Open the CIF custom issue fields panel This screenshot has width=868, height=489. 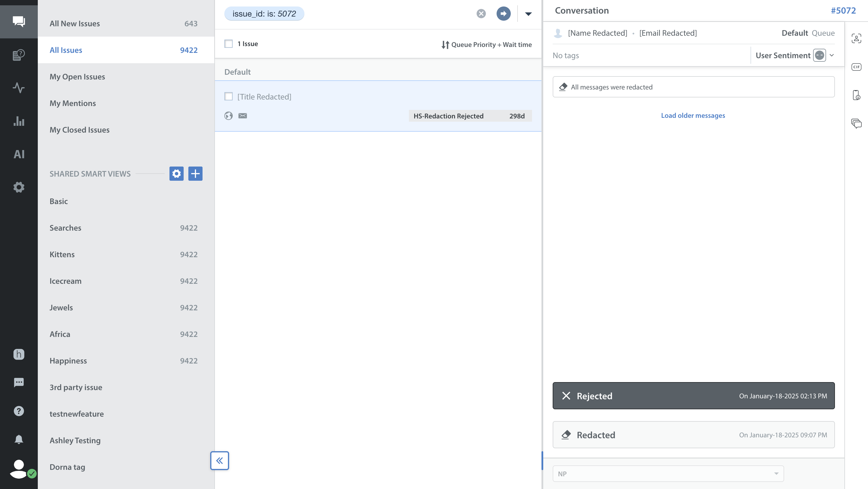856,67
